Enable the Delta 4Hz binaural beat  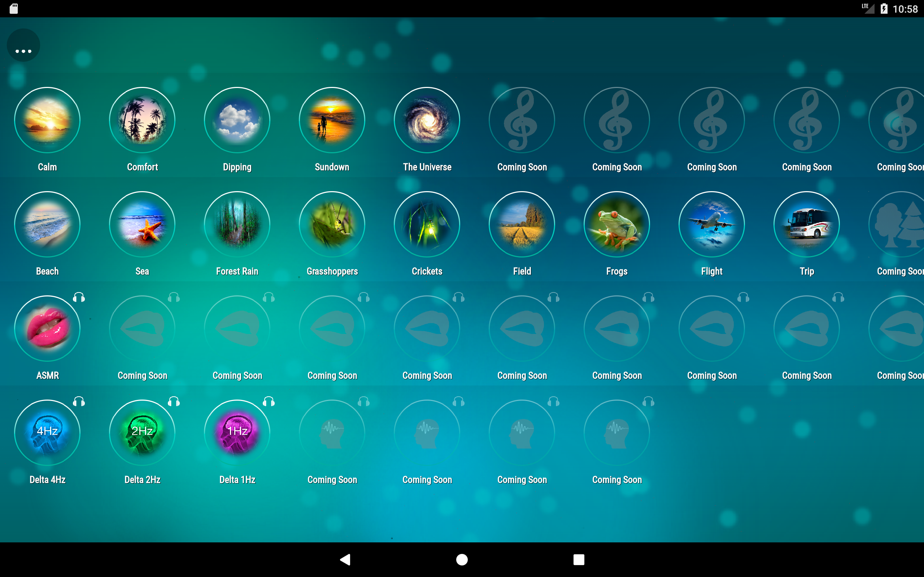click(x=47, y=433)
